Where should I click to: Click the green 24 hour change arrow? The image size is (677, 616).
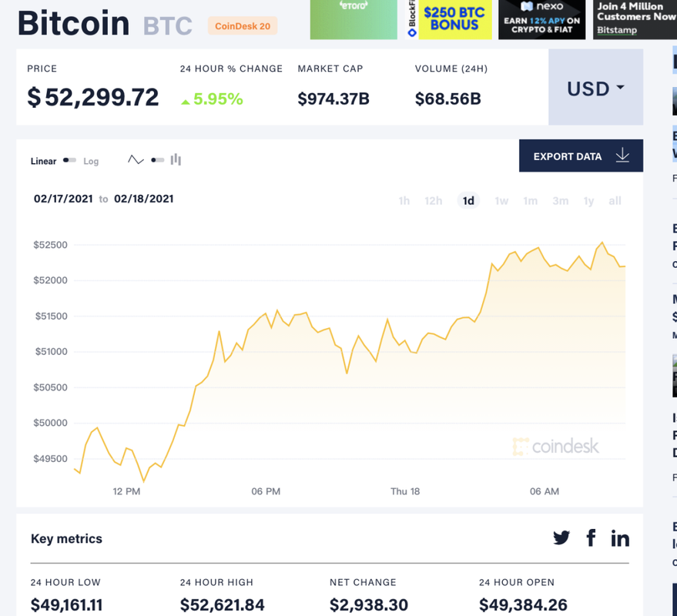pos(185,101)
